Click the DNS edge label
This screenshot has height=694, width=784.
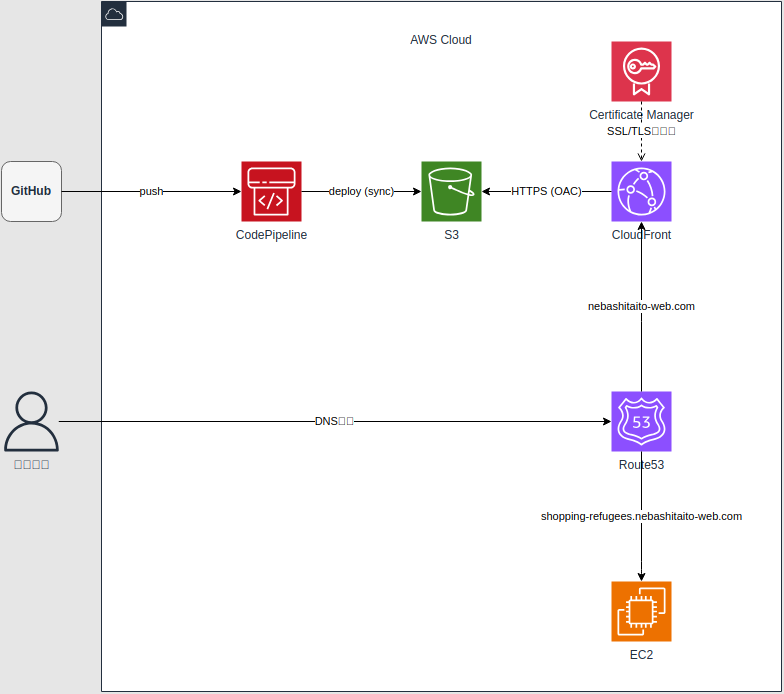tap(334, 422)
